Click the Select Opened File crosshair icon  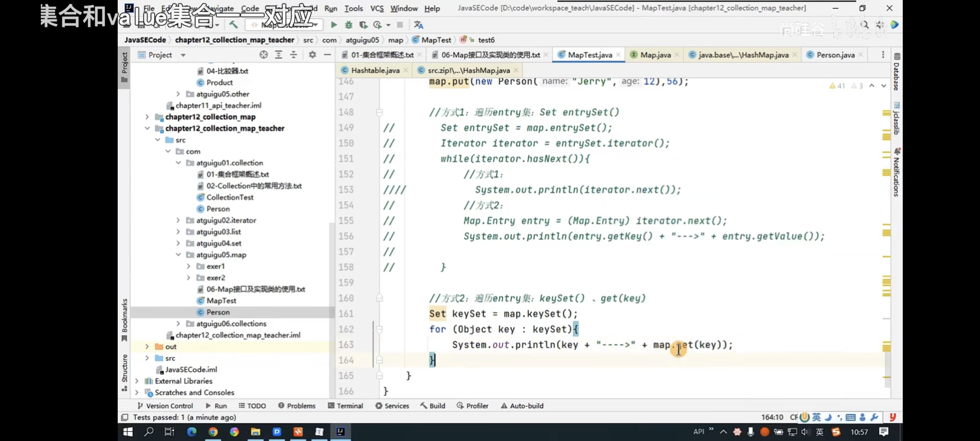pos(263,55)
